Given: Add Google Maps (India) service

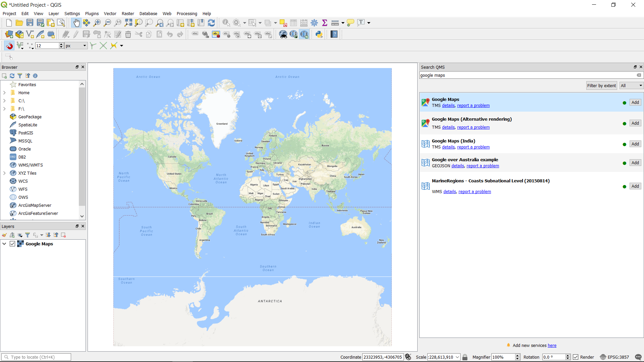Looking at the screenshot, I should 635,144.
